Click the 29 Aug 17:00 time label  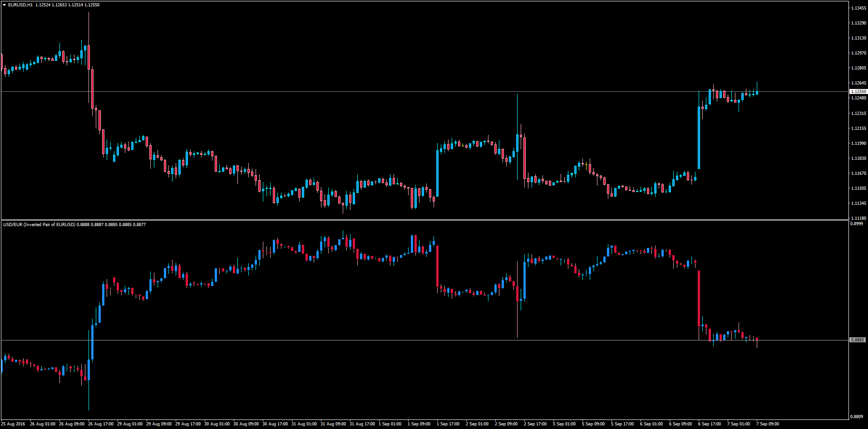pyautogui.click(x=188, y=424)
